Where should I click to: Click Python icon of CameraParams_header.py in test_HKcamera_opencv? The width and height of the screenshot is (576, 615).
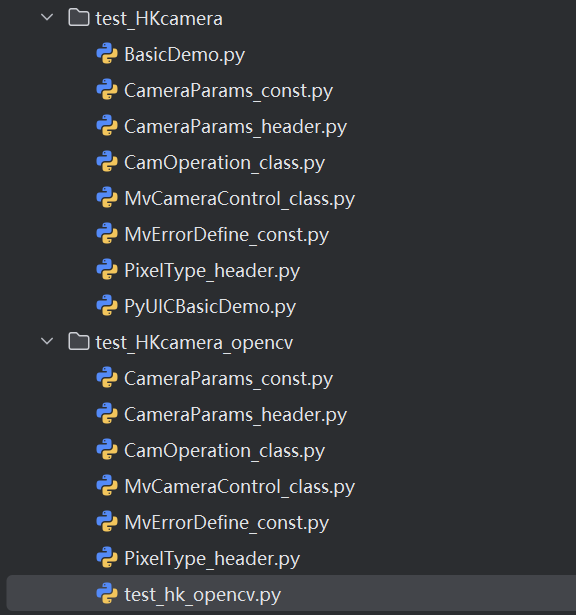107,414
